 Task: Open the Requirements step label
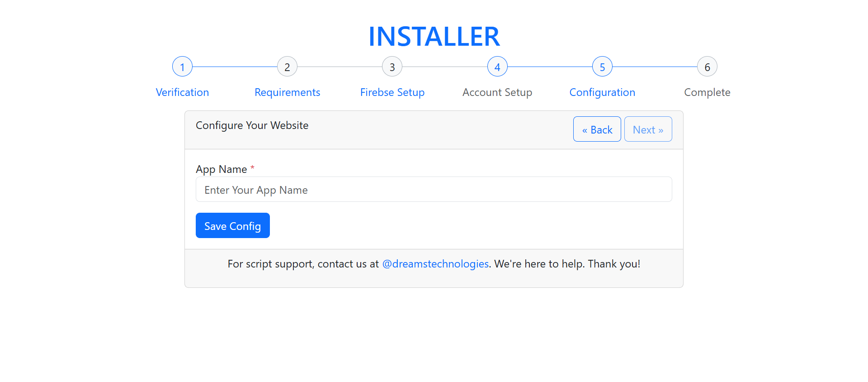287,92
